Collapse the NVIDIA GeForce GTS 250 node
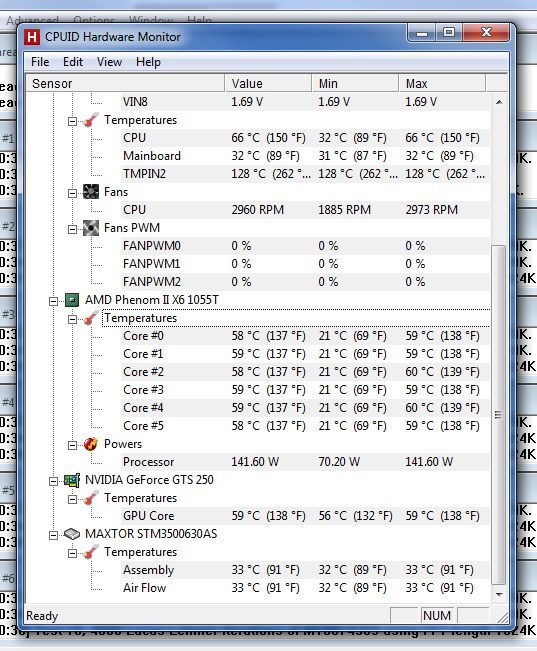 54,481
